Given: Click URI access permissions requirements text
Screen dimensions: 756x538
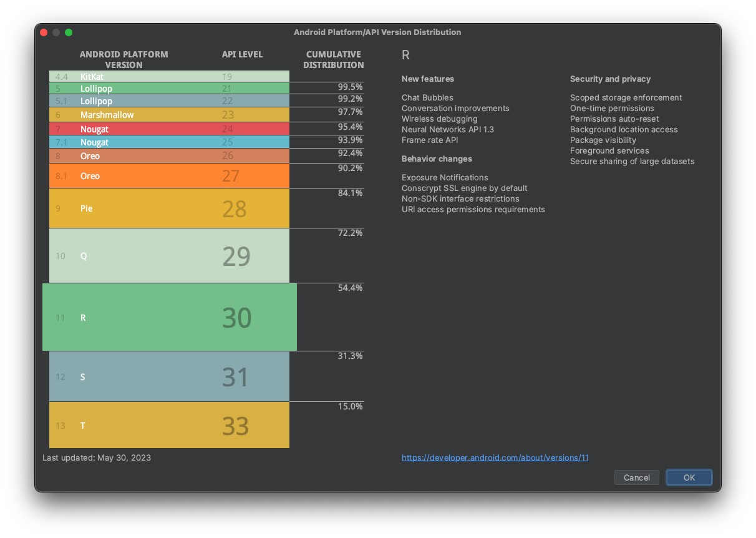Looking at the screenshot, I should [473, 209].
